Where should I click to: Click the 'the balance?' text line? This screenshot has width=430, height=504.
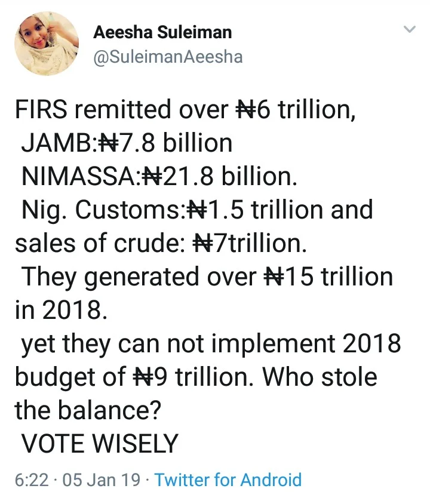(x=88, y=410)
